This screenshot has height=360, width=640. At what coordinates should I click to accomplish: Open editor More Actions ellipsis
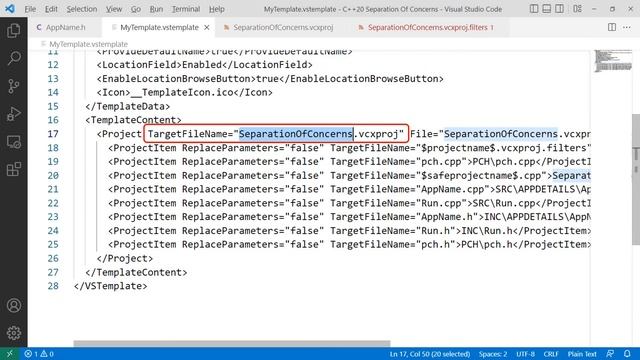coord(627,27)
